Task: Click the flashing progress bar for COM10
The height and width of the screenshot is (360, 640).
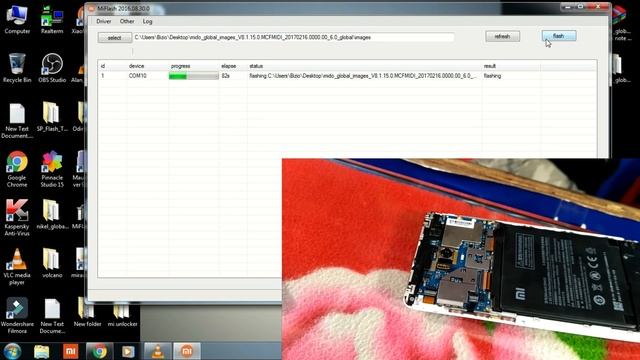Action: pos(193,76)
